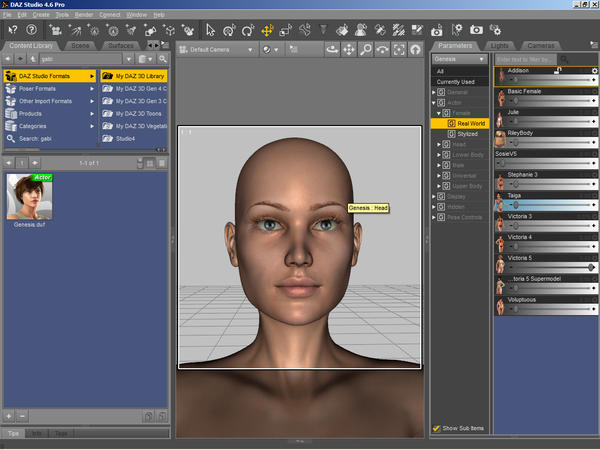
Task: Click the up-one-level arrow in Content Library
Action: click(33, 59)
